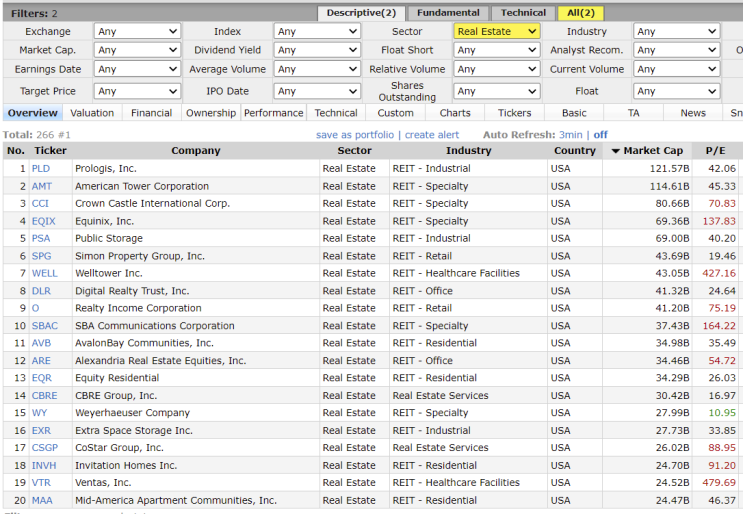Switch to the All(2) filter tab

pyautogui.click(x=580, y=13)
